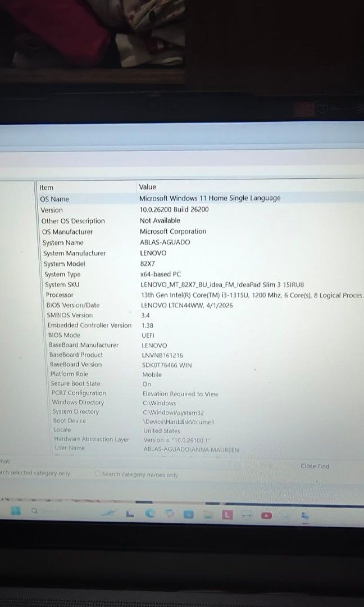Toggle Search category names only checkbox
The height and width of the screenshot is (607, 364).
(x=98, y=473)
